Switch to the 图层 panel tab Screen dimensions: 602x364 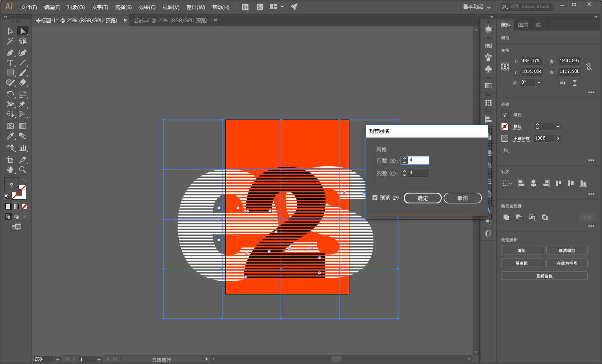pos(523,25)
